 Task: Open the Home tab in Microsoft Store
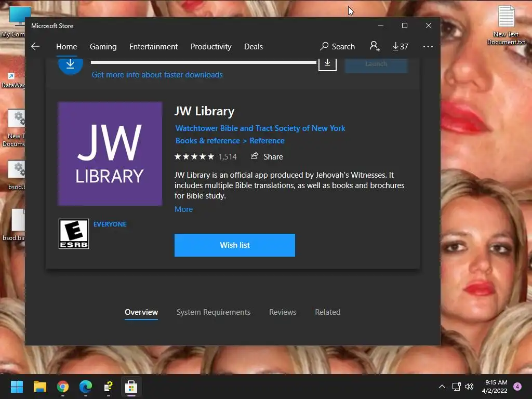click(x=66, y=46)
